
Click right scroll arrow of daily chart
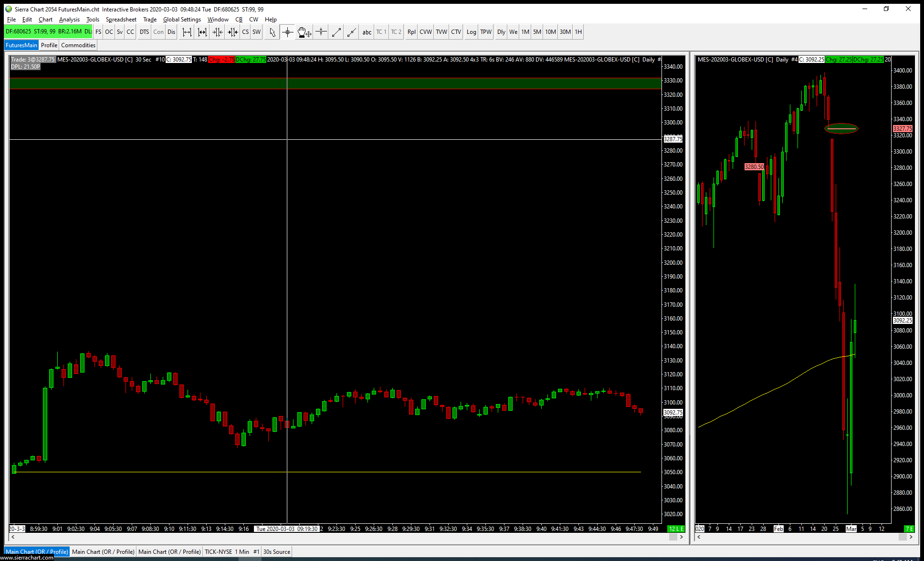911,537
